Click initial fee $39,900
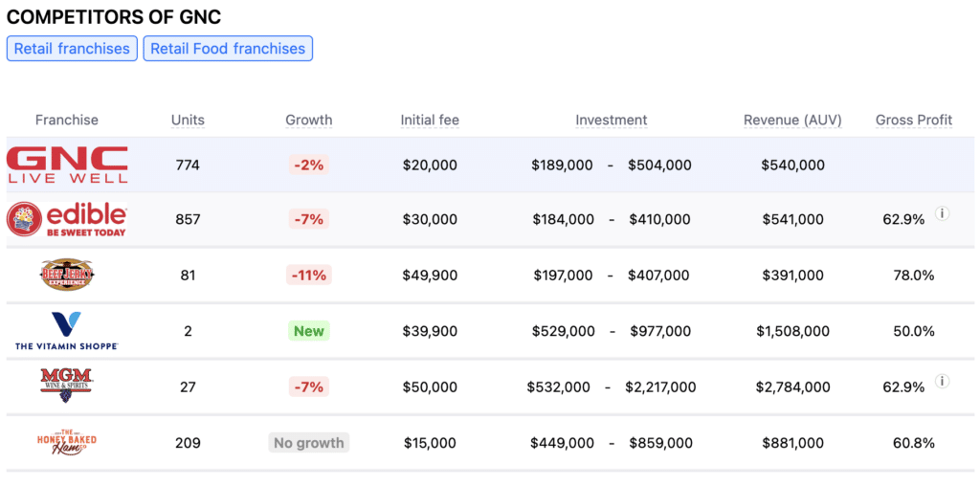 point(430,331)
